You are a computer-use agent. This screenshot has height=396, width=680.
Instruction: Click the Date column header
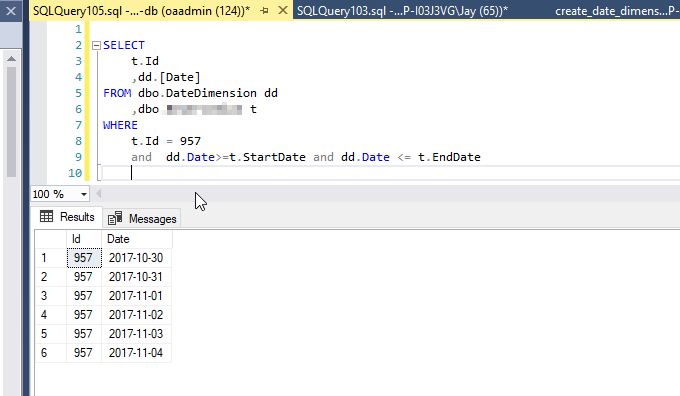click(x=137, y=239)
